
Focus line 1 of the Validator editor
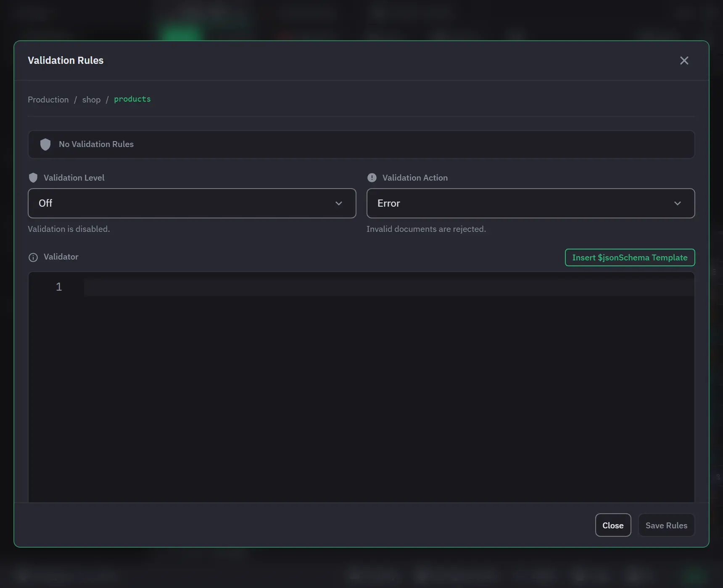[x=389, y=287]
